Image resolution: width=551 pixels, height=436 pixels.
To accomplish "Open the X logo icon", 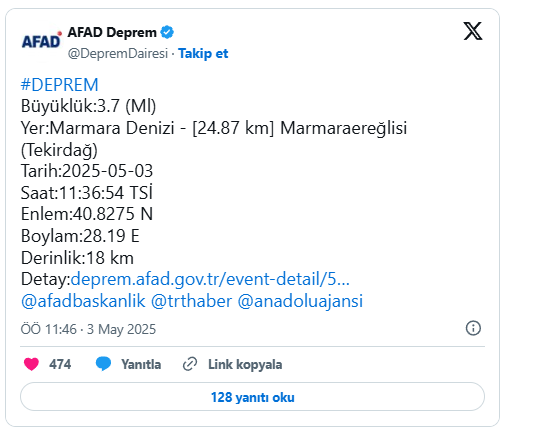I will pos(473,31).
